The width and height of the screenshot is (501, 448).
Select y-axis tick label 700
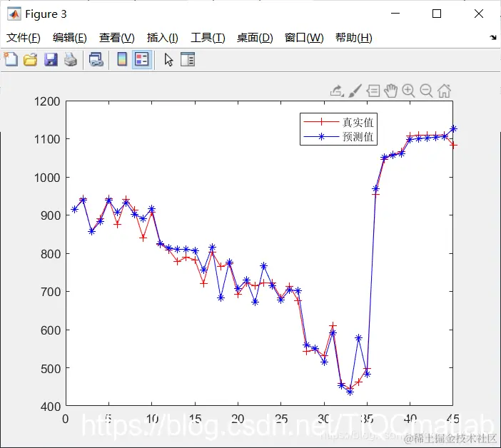pos(51,292)
